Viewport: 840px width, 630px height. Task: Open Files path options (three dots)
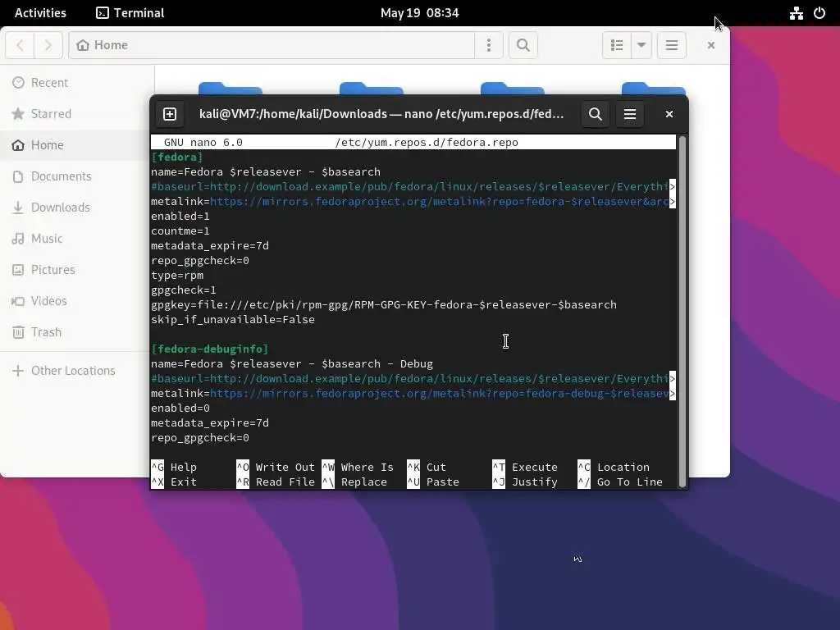coord(489,45)
